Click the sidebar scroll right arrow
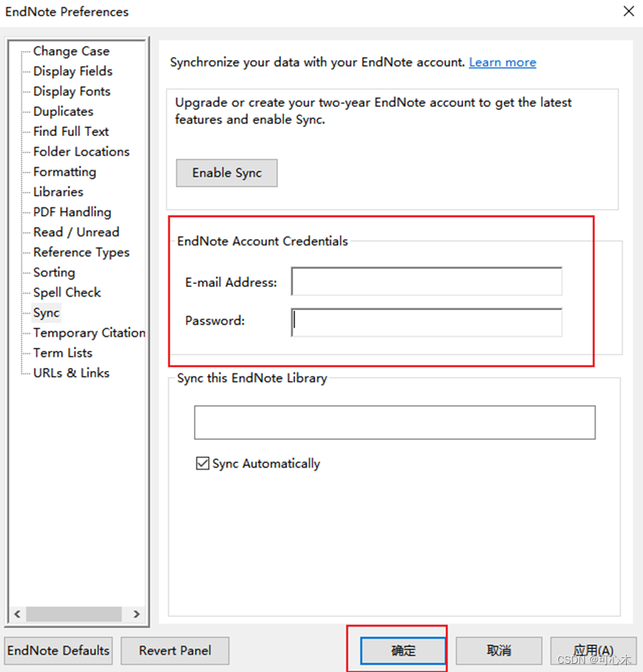 click(136, 614)
